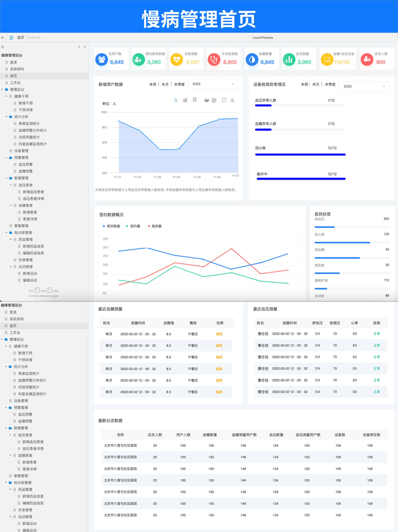Click the 签约居民数量 green add-user icon
This screenshot has width=398, height=532.
coord(138,59)
